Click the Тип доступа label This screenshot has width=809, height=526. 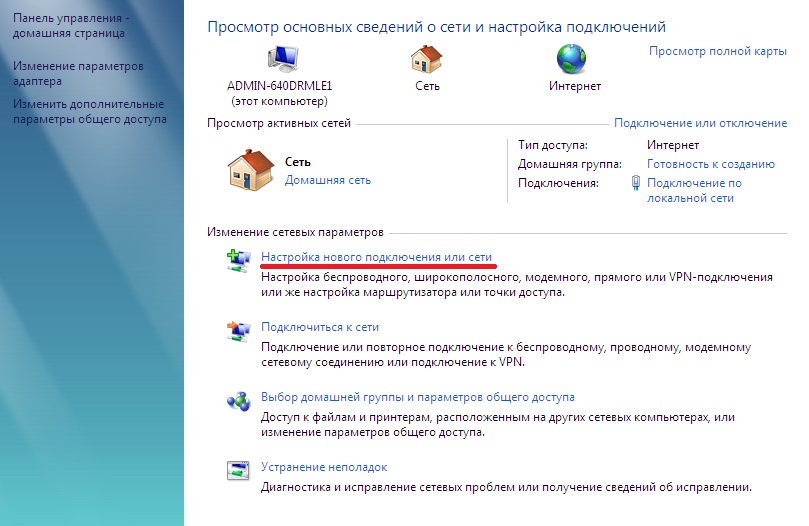coord(553,145)
